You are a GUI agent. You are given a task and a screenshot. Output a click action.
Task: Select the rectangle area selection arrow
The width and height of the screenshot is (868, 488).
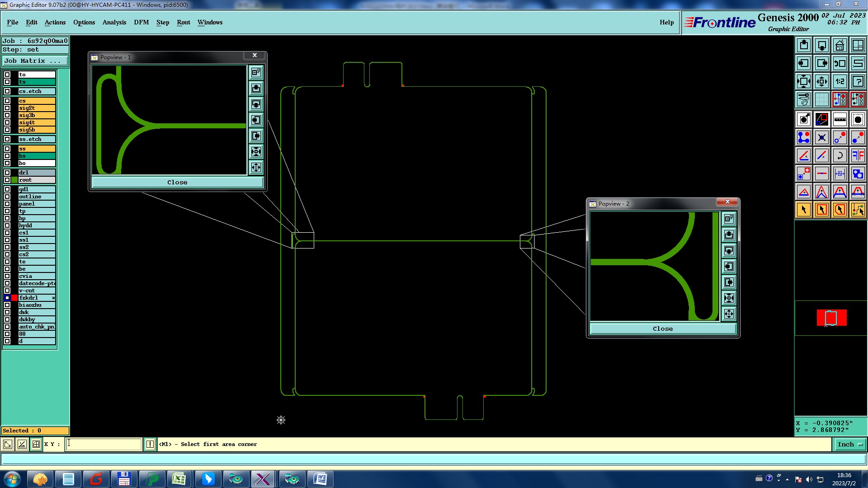[821, 210]
